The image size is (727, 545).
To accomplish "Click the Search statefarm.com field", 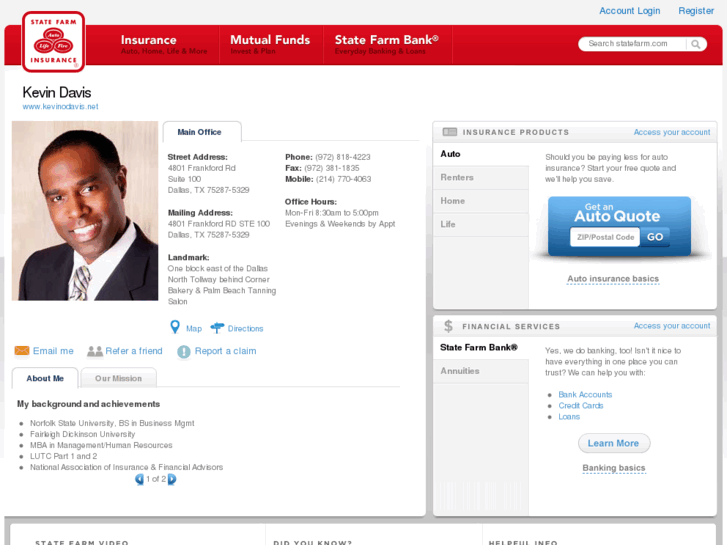I will coord(632,44).
